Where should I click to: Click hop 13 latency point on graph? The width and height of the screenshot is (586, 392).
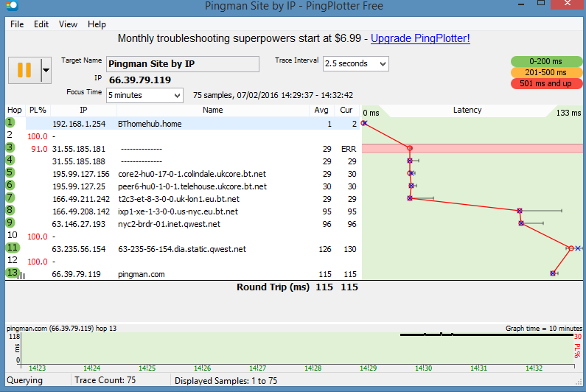pyautogui.click(x=553, y=273)
